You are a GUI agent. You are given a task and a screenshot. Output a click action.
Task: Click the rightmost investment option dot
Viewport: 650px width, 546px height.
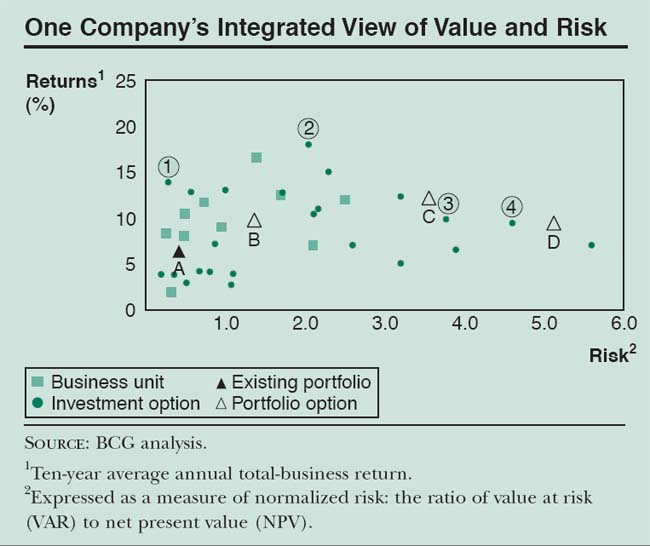pyautogui.click(x=591, y=245)
